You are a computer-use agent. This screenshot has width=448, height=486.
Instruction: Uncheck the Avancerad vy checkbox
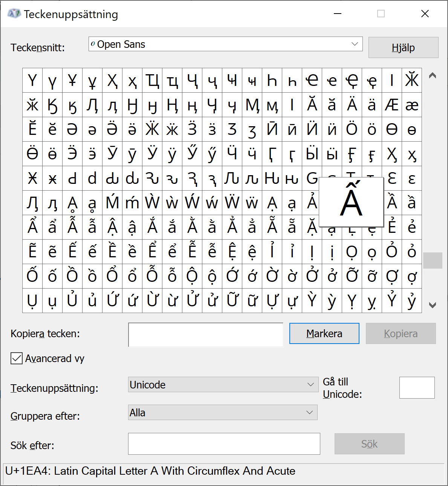17,358
